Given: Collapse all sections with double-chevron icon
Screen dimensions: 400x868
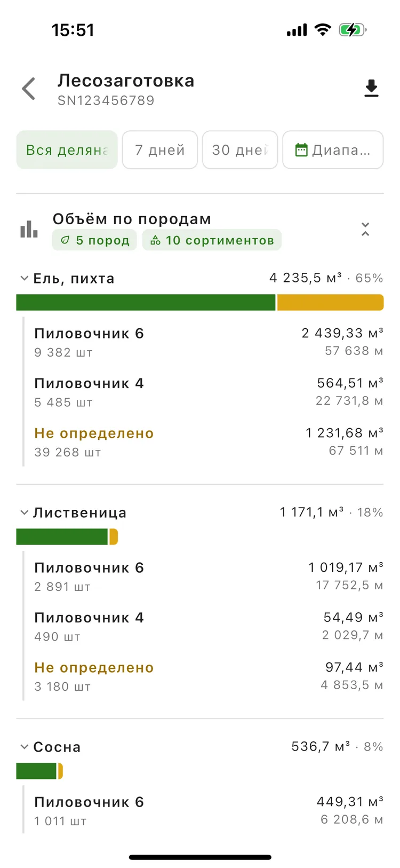Looking at the screenshot, I should pos(365,229).
